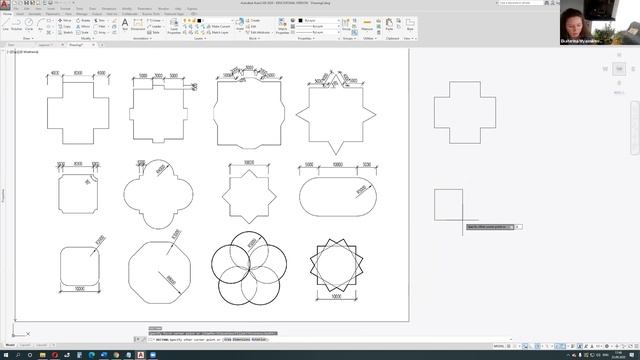The image size is (640, 360).
Task: Expand the Draw panel
Action: 28,38
